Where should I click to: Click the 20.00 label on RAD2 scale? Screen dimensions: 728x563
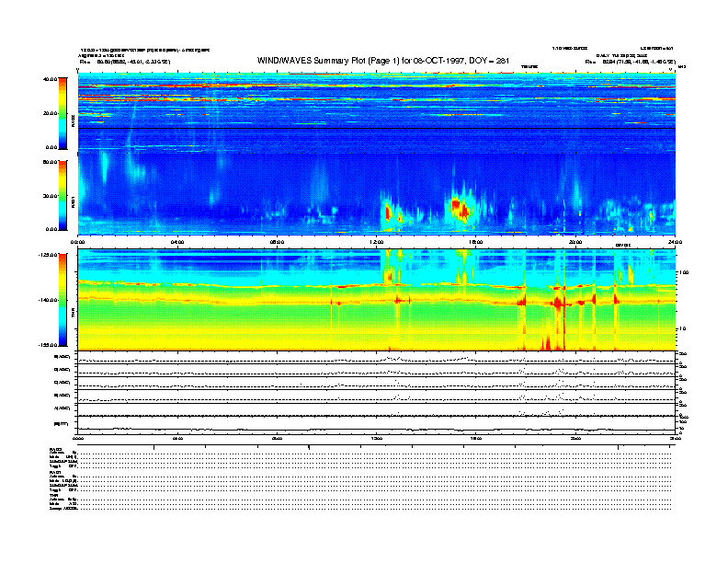coord(51,113)
